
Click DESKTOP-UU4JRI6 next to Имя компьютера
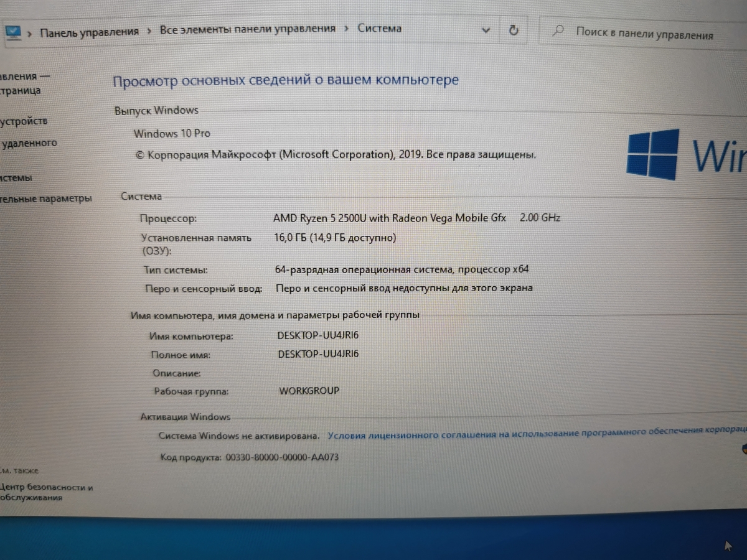tap(318, 335)
